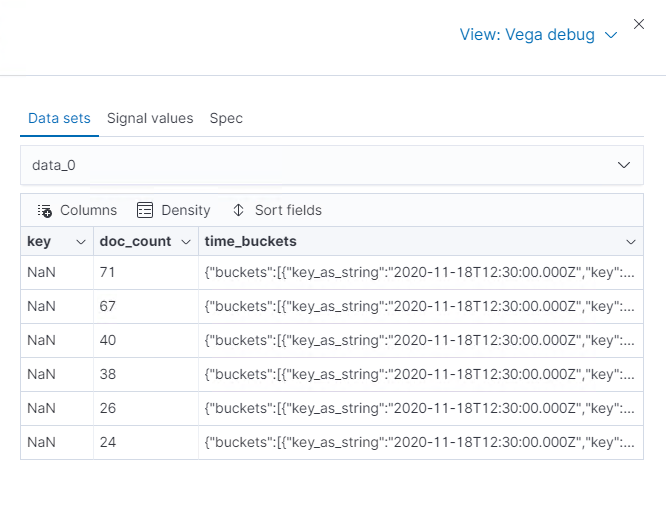Switch to the Data sets tab
This screenshot has width=666, height=506.
coord(59,118)
